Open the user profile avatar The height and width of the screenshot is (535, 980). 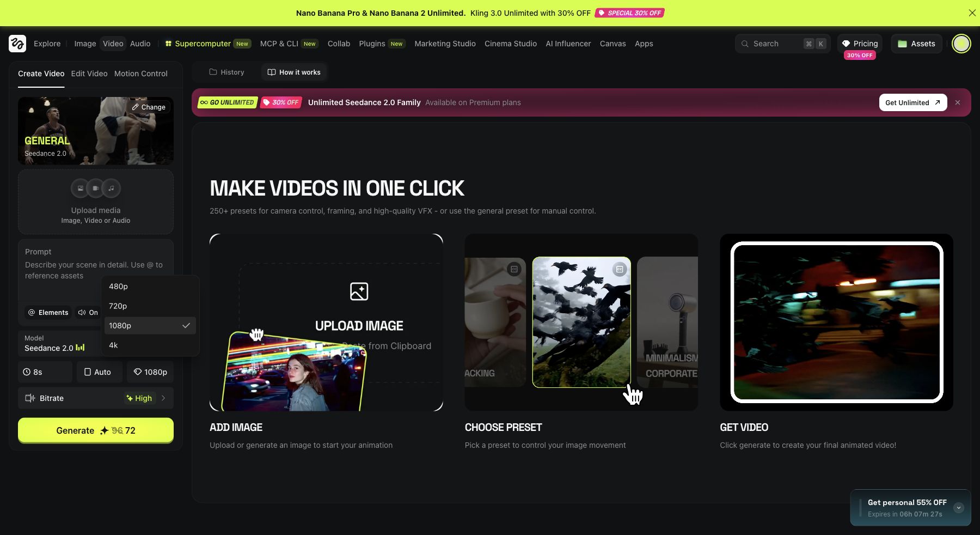[x=961, y=44]
